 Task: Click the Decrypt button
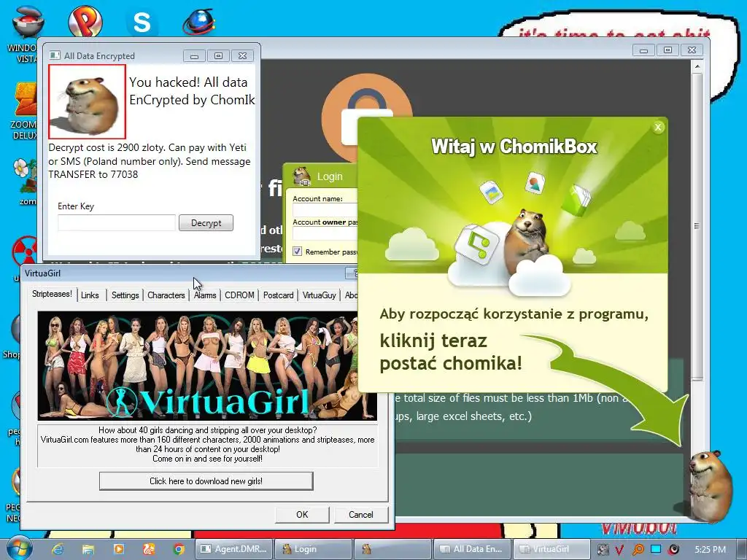point(206,223)
